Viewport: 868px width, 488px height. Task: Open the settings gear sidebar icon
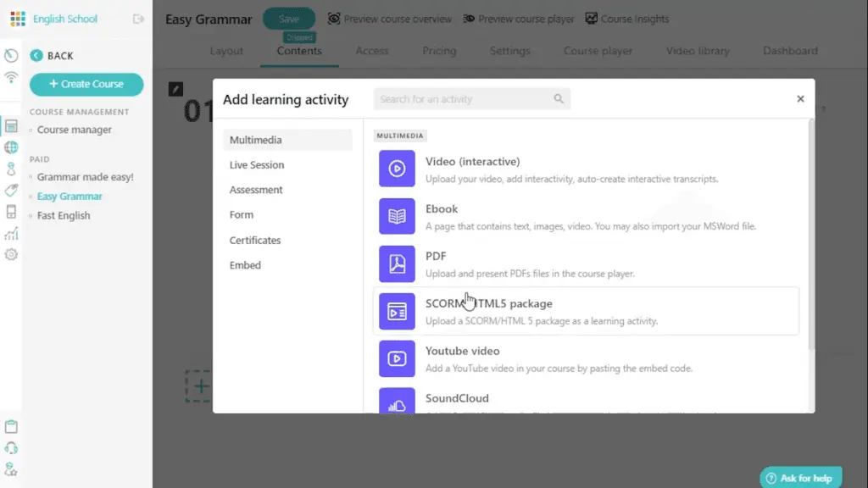tap(11, 254)
